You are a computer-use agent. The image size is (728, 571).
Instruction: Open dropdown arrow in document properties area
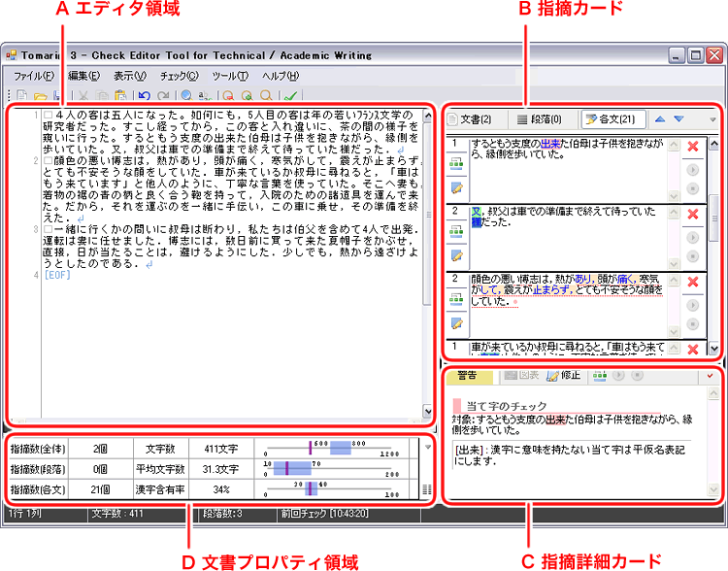[428, 447]
